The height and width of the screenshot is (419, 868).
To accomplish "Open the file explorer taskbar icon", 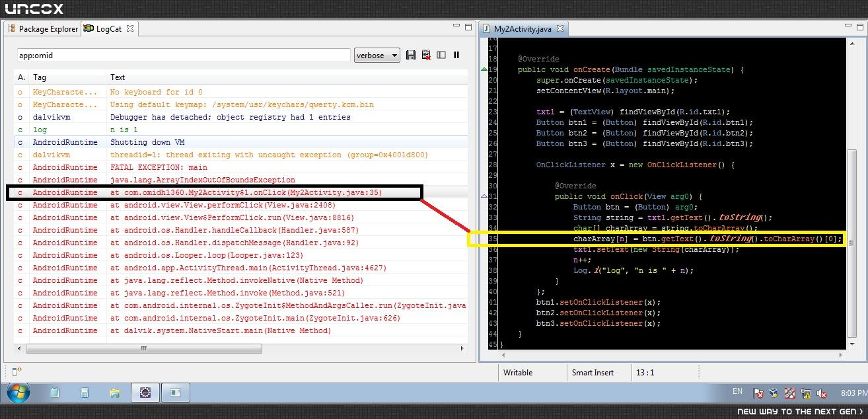I will click(x=115, y=393).
